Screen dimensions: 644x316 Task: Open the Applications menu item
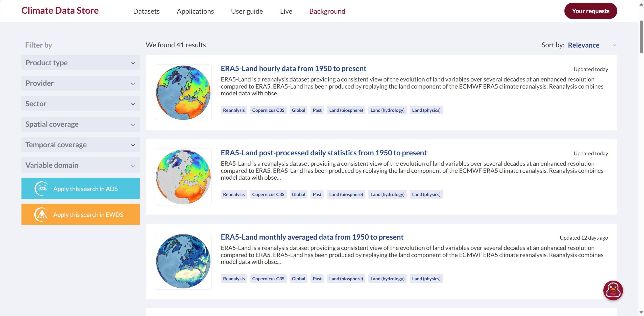point(195,11)
